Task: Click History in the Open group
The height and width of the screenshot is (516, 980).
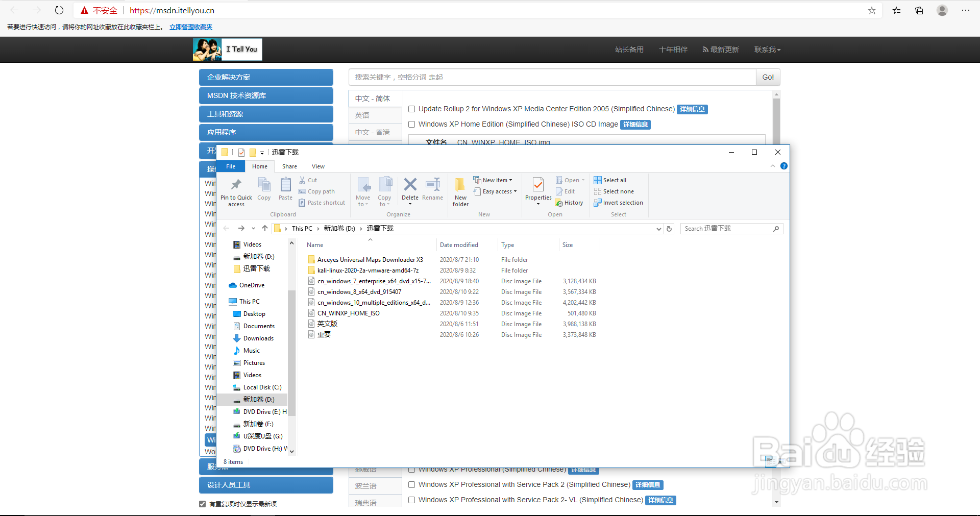Action: [569, 203]
